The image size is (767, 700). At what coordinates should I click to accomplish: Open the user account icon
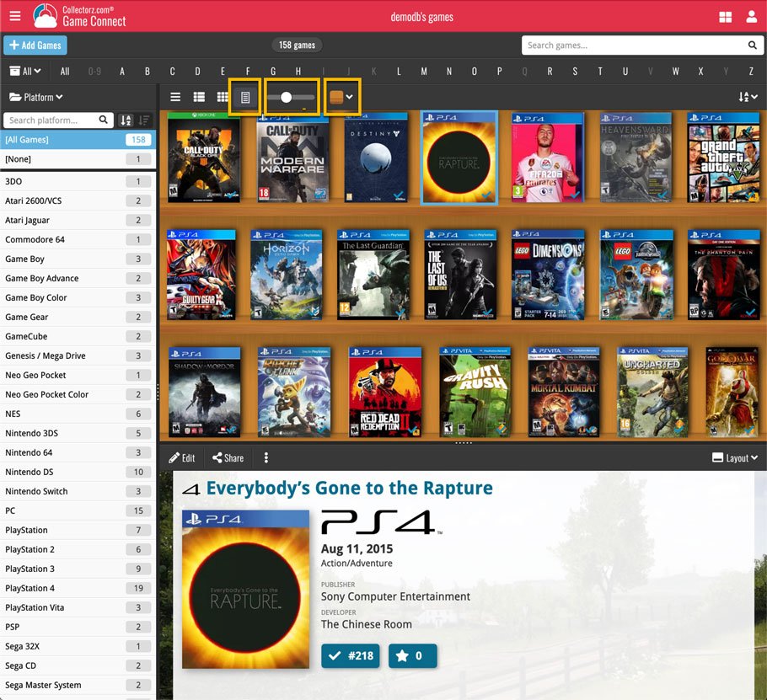[x=751, y=17]
